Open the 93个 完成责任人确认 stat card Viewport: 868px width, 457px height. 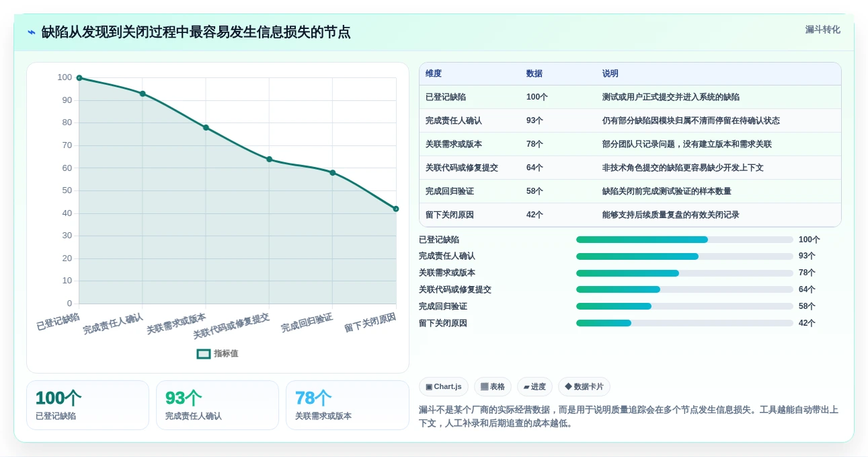click(217, 405)
